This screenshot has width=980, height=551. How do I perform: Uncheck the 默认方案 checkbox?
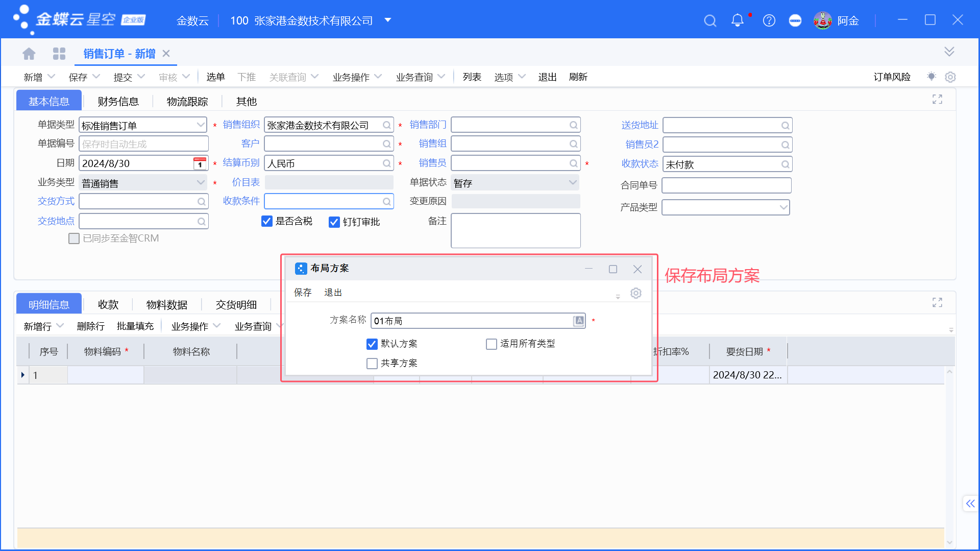point(372,344)
